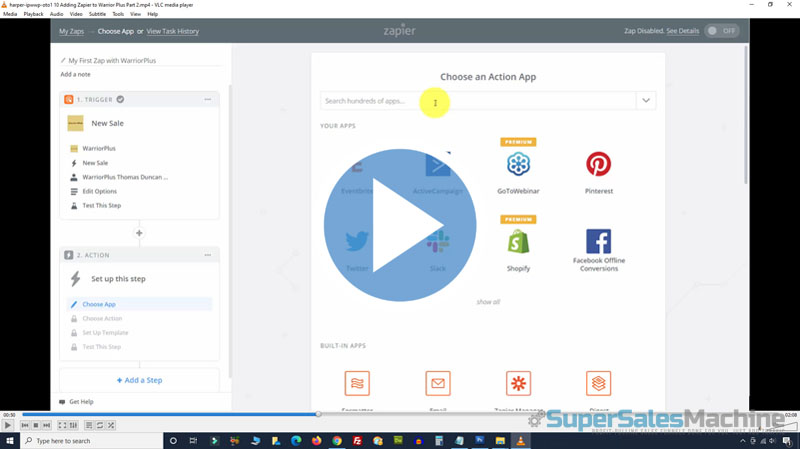The width and height of the screenshot is (800, 449).
Task: Click the View Task History link
Action: click(172, 31)
